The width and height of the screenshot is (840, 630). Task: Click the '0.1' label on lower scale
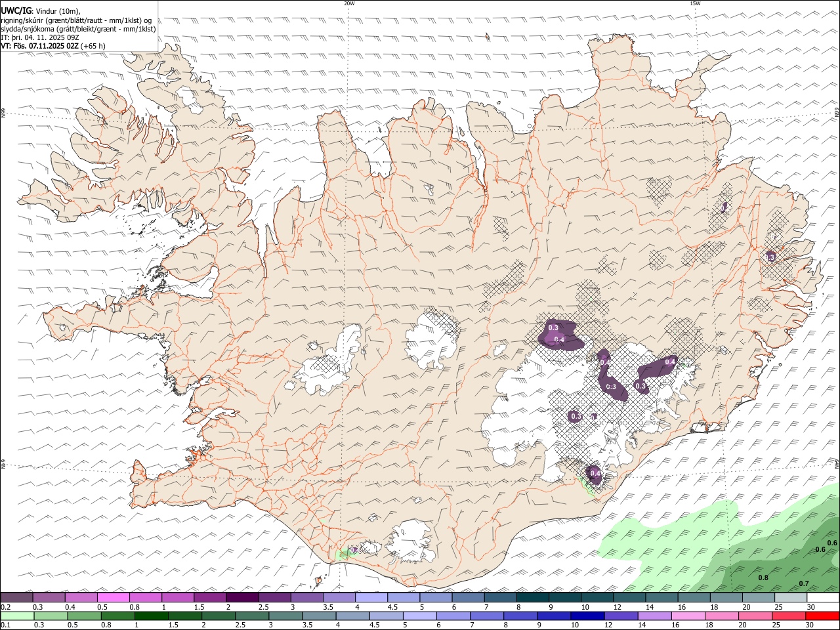(5, 625)
